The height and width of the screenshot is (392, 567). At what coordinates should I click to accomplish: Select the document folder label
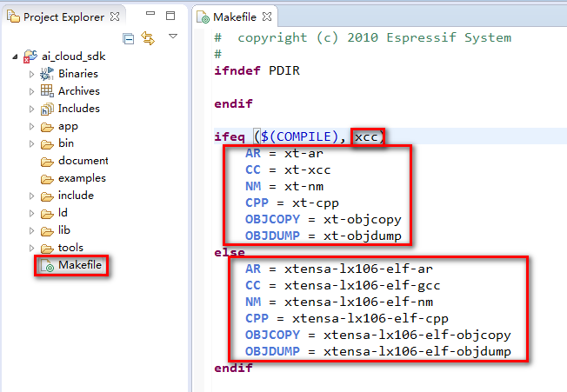click(x=83, y=161)
